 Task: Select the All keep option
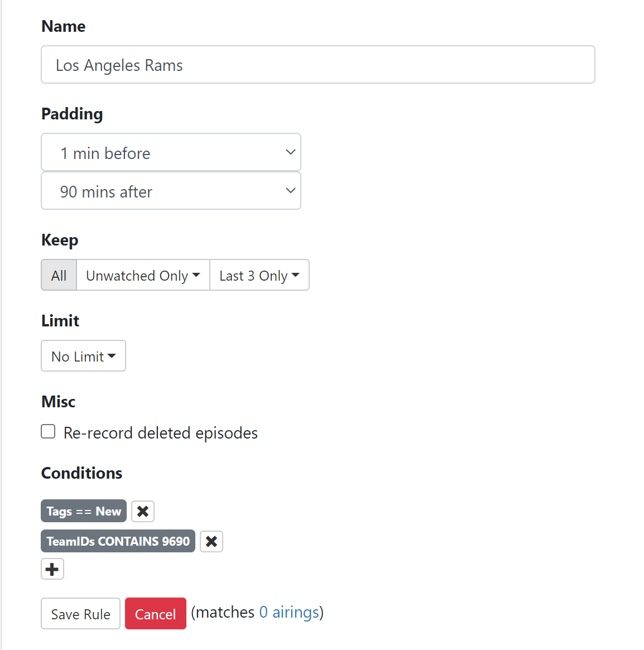[59, 276]
